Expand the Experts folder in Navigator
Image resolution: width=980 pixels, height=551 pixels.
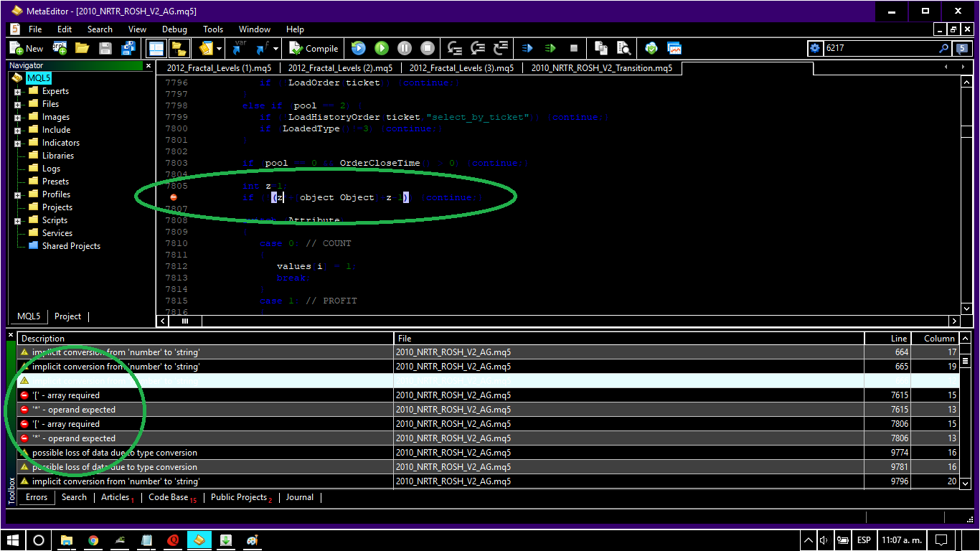(x=17, y=92)
